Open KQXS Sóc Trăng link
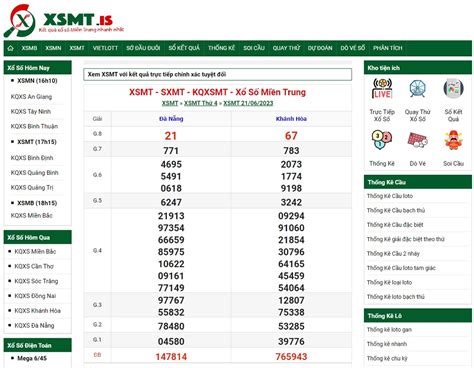 36,281
